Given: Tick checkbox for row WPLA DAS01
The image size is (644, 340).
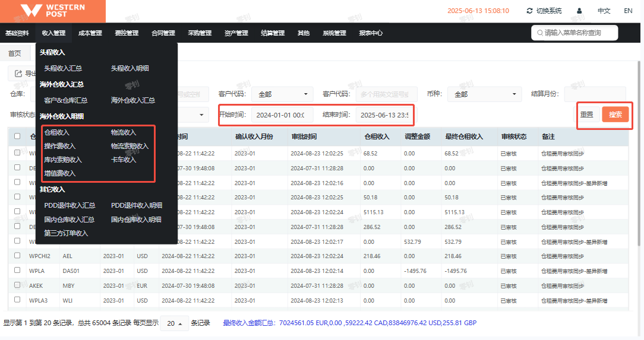Looking at the screenshot, I should click(x=17, y=270).
